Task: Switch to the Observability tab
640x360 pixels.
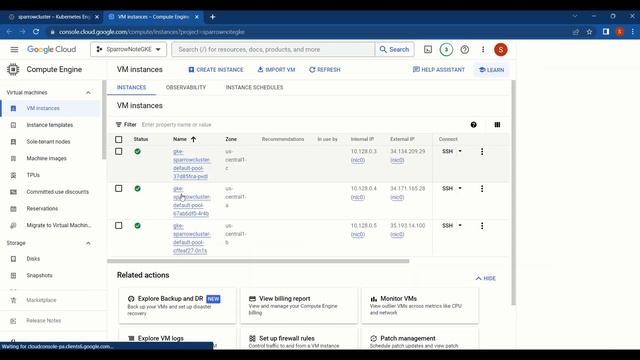Action: 186,87
